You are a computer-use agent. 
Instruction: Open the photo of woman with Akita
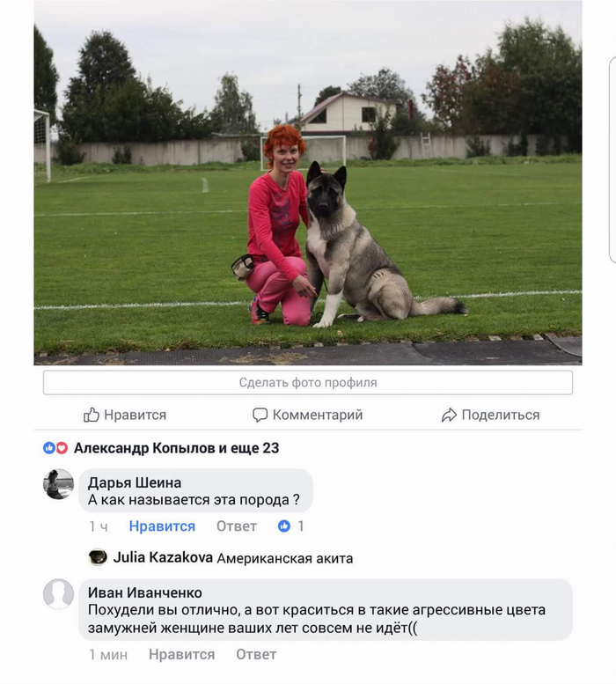(x=308, y=182)
